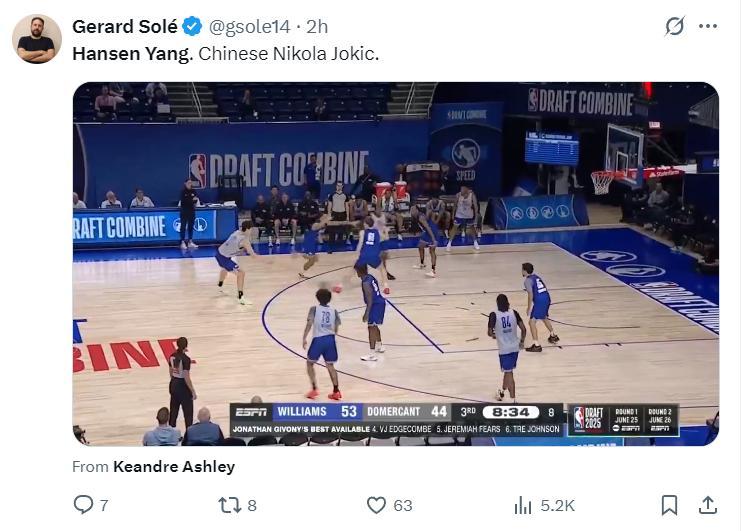Open post view analytics
This screenshot has height=531, width=742.
coord(523,505)
